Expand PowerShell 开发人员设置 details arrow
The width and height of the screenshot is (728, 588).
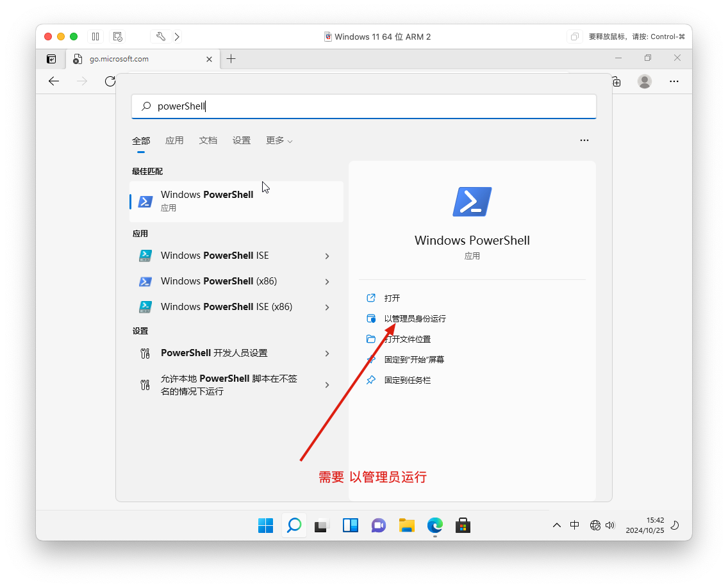pyautogui.click(x=327, y=354)
